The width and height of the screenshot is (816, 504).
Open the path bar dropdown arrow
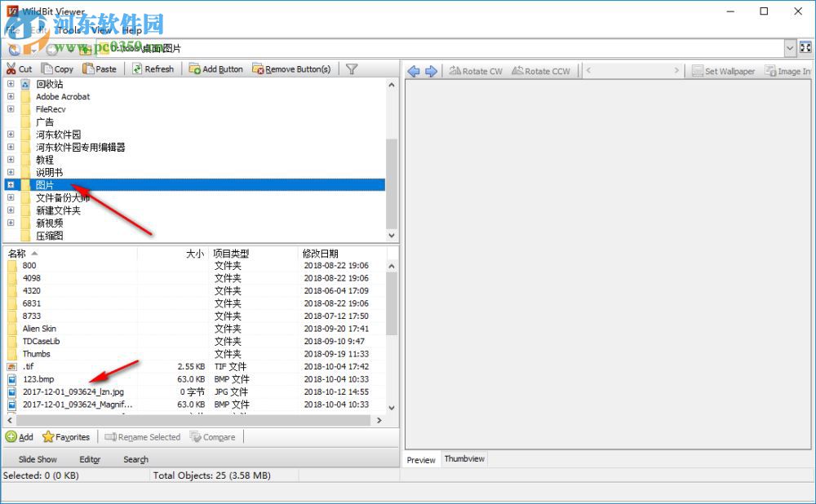[x=790, y=49]
